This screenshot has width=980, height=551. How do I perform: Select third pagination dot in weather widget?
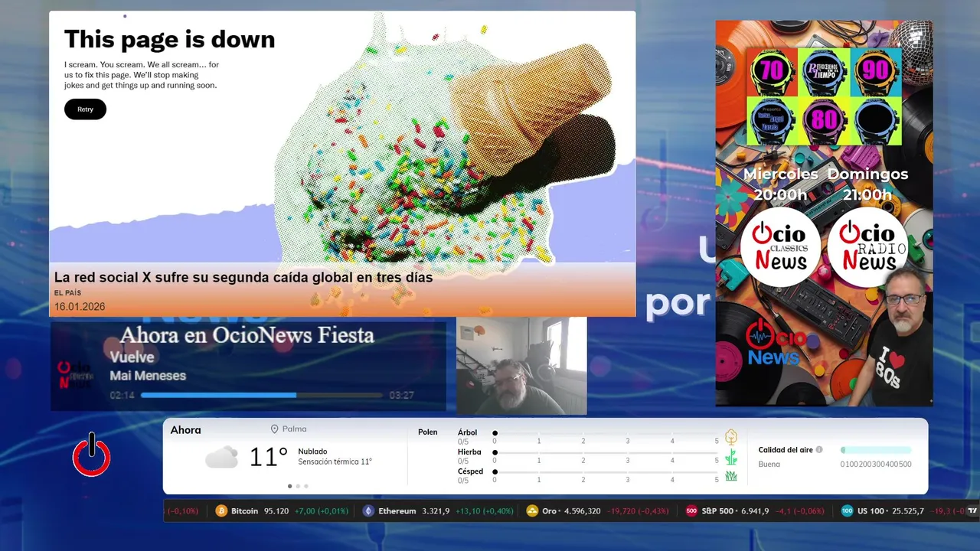pyautogui.click(x=306, y=486)
